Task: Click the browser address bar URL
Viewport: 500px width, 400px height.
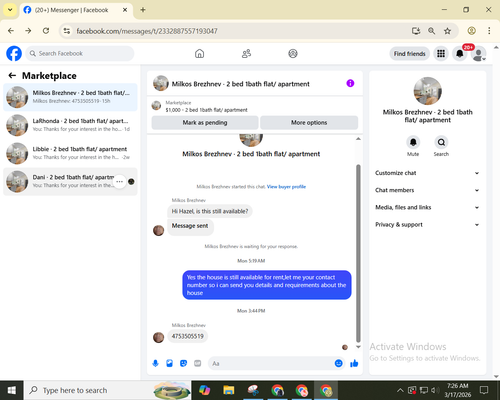Action: [x=147, y=31]
